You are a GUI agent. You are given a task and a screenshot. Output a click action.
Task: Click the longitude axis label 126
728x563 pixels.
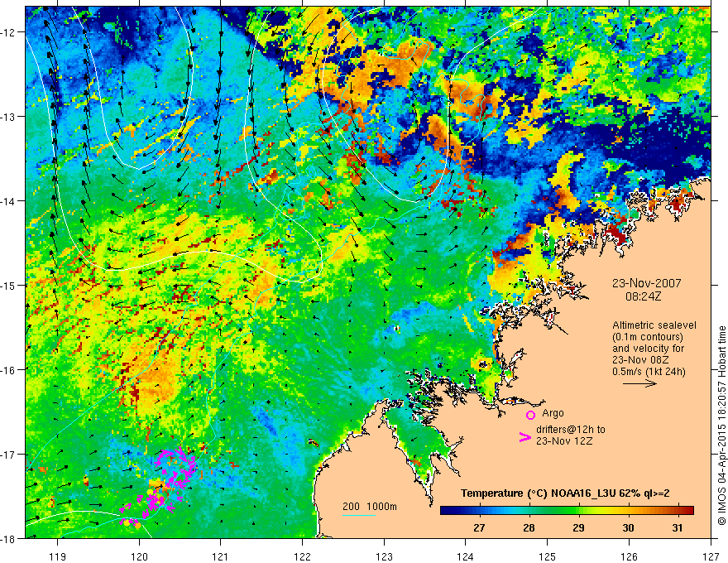coord(629,556)
